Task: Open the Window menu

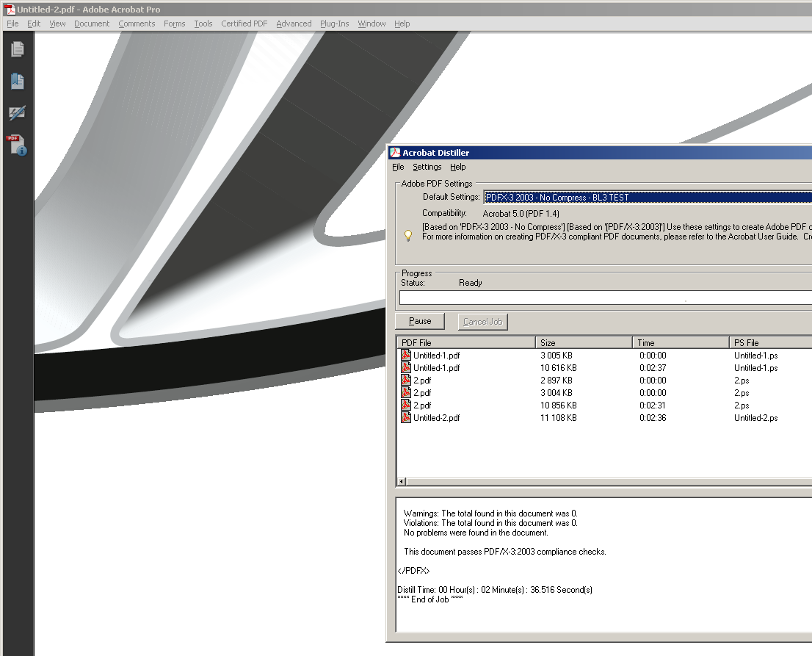Action: point(371,24)
